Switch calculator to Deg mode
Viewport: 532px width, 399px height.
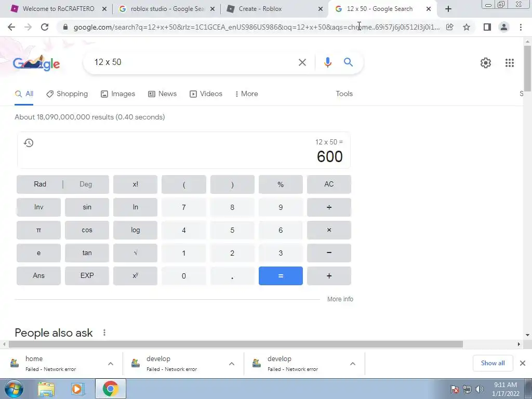tap(86, 184)
